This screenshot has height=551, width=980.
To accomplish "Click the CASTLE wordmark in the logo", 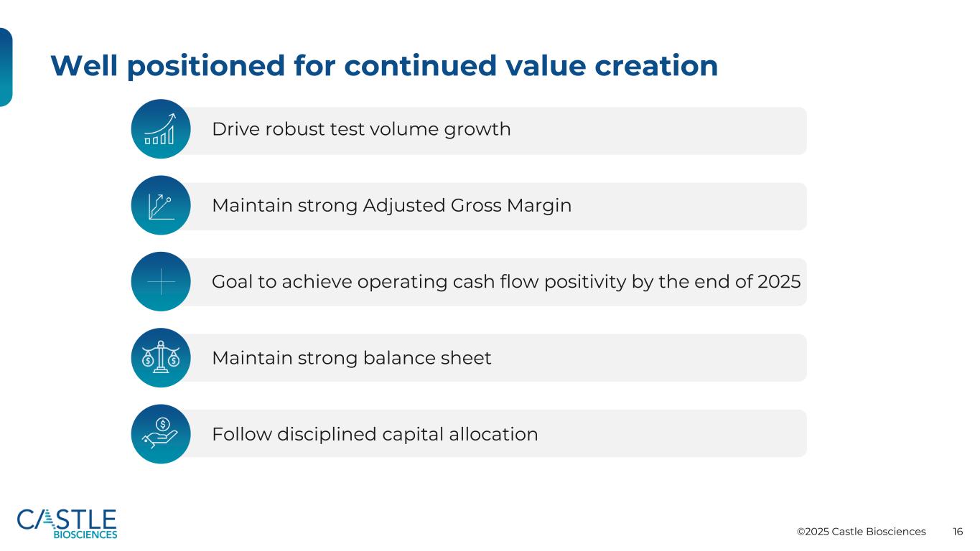I will click(x=67, y=519).
